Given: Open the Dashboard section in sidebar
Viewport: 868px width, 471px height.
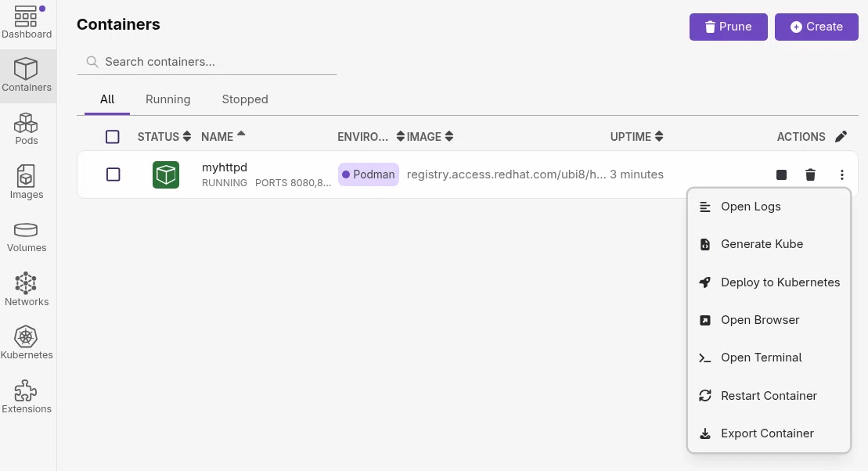Looking at the screenshot, I should (x=27, y=23).
